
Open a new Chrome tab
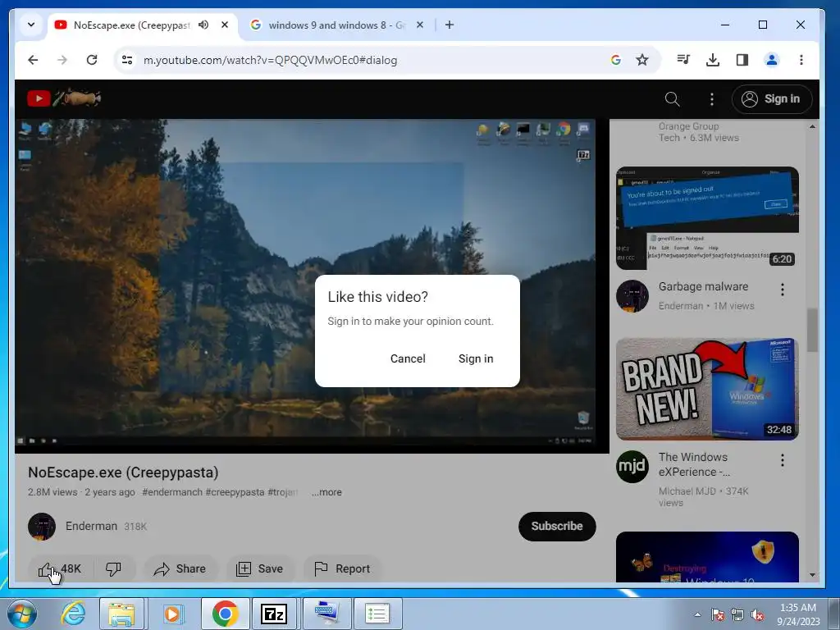[450, 25]
